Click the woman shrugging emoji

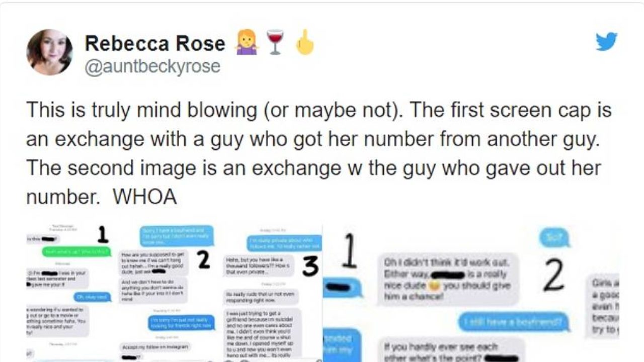click(247, 42)
